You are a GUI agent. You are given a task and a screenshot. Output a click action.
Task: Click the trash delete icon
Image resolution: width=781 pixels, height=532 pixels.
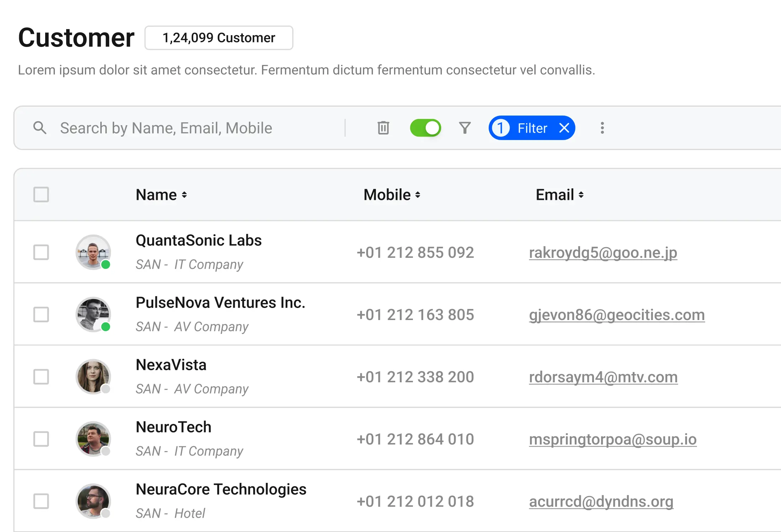click(383, 128)
